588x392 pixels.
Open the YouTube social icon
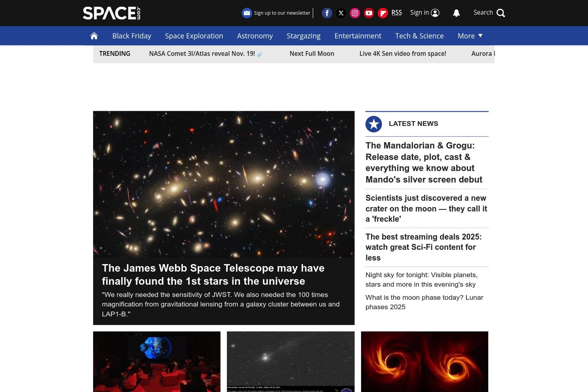click(x=369, y=13)
